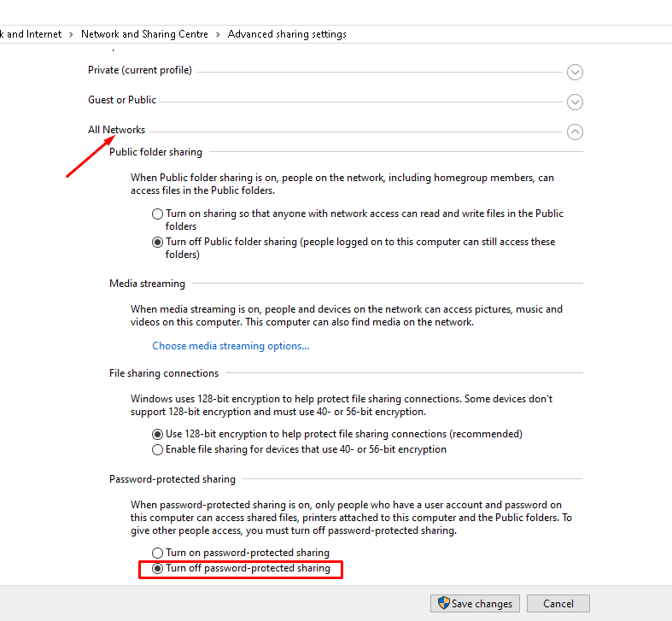
Task: Enable file sharing with 40- or 56-bit encryption
Action: (x=157, y=449)
